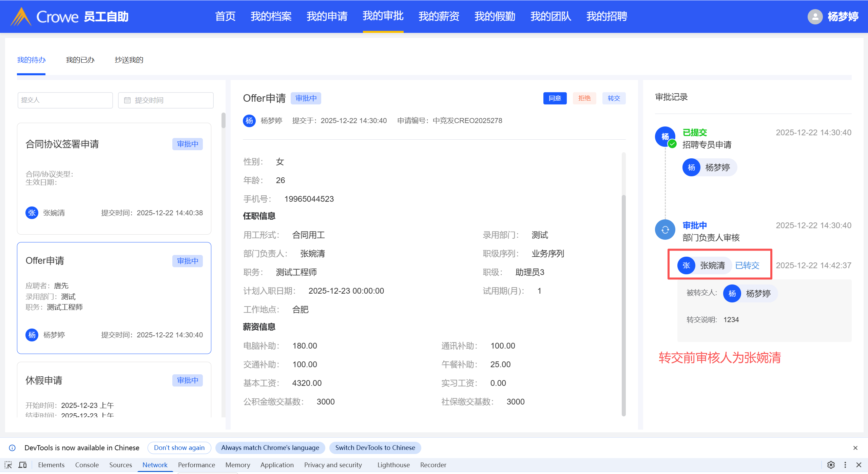Switch to 我的已办 tab

pyautogui.click(x=80, y=60)
